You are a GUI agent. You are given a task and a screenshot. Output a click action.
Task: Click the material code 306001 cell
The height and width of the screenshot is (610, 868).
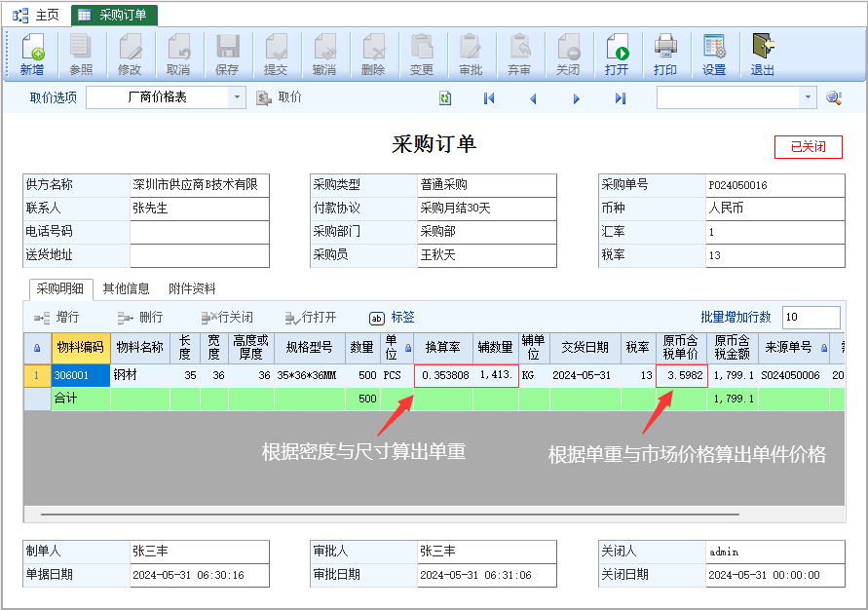[x=81, y=376]
